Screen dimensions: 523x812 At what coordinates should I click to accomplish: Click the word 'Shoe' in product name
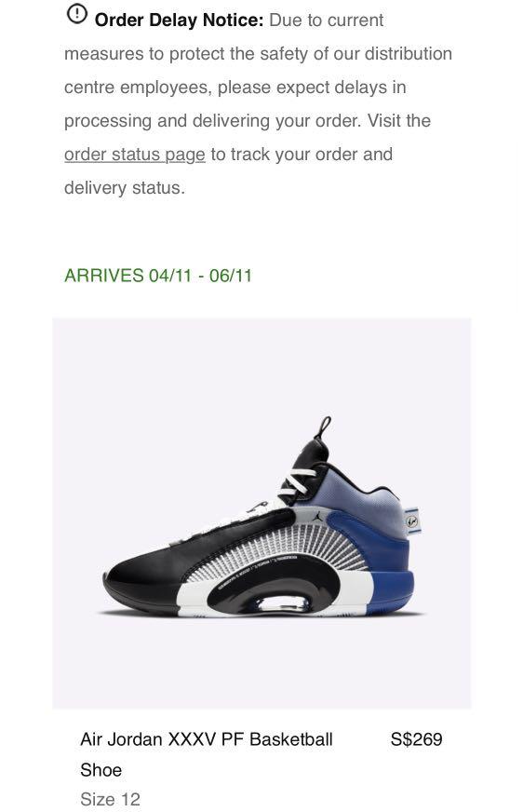pos(101,770)
